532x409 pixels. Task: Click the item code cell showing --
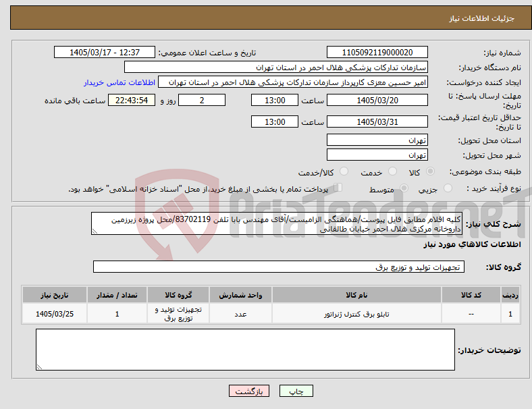point(471,314)
